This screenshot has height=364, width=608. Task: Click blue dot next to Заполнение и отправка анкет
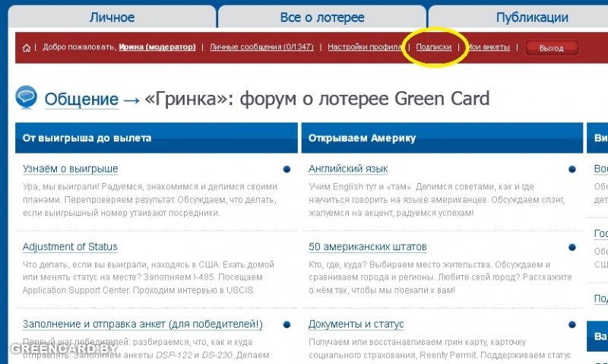(287, 324)
